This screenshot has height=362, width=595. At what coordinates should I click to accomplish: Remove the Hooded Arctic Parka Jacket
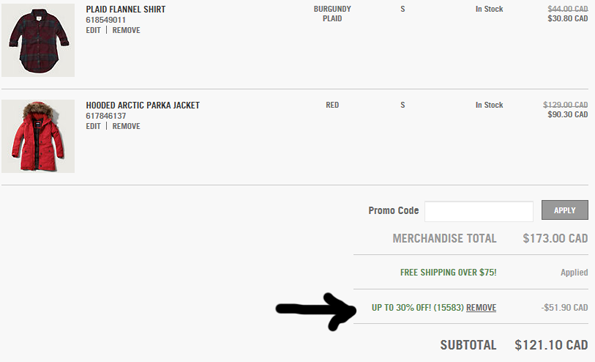[x=126, y=126]
